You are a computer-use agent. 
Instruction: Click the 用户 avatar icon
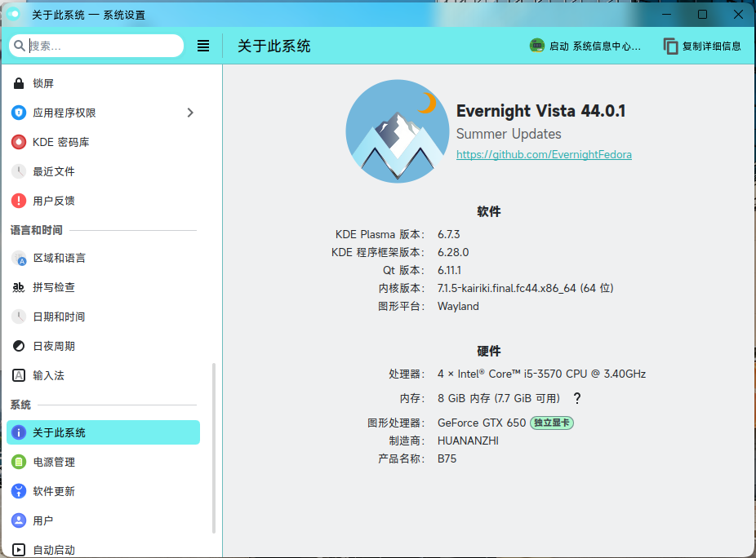[19, 520]
